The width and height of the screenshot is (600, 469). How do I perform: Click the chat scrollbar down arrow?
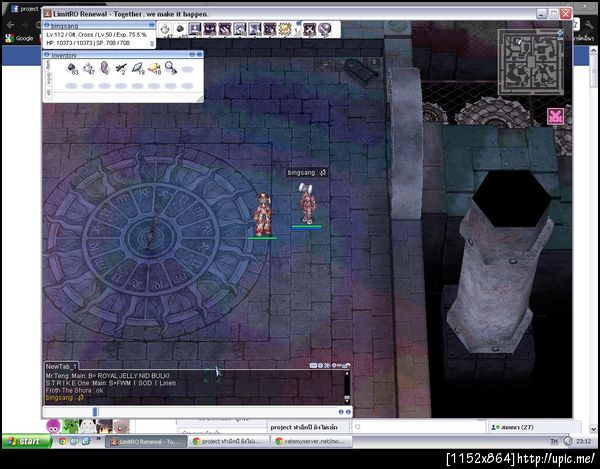[347, 400]
